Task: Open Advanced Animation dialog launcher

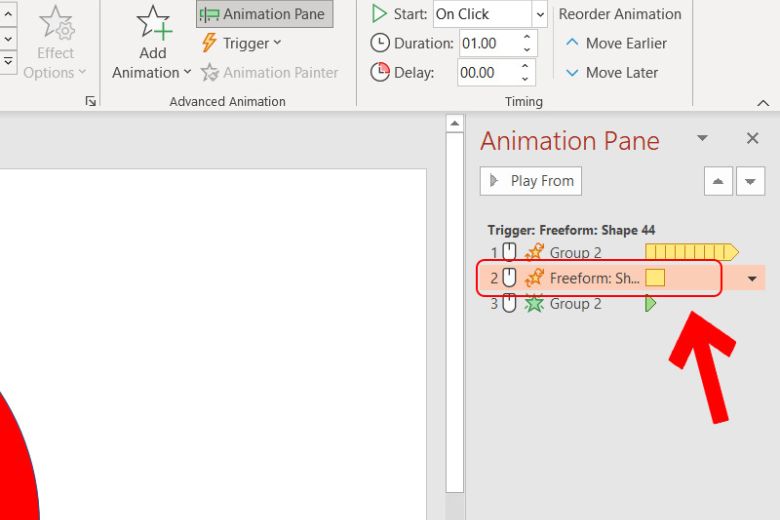Action: [91, 102]
